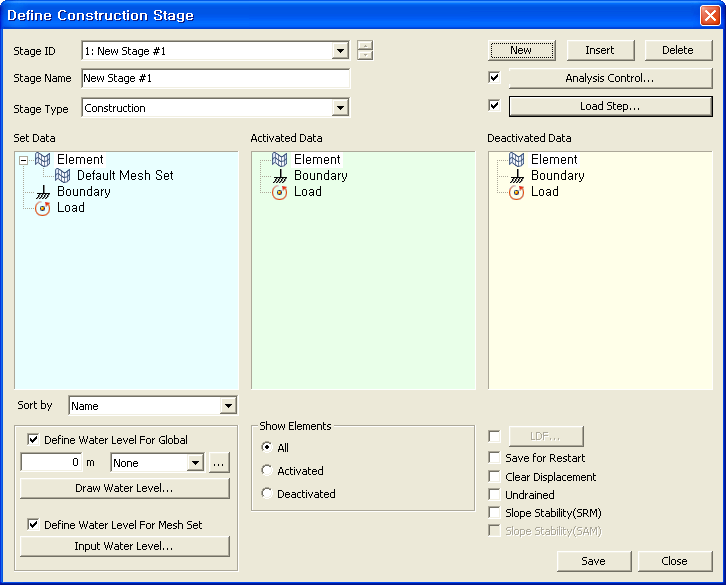Viewport: 726px width, 585px height.
Task: Click the Load icon in Activated Data
Action: click(280, 192)
